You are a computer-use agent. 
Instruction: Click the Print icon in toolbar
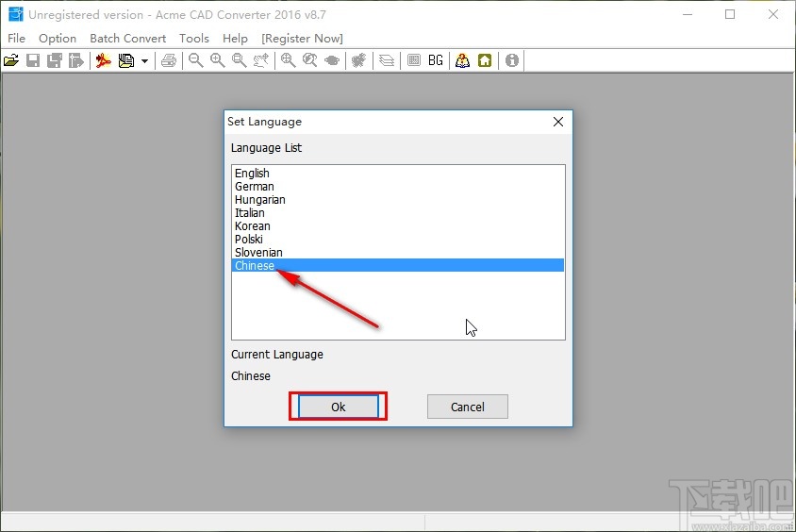[169, 60]
